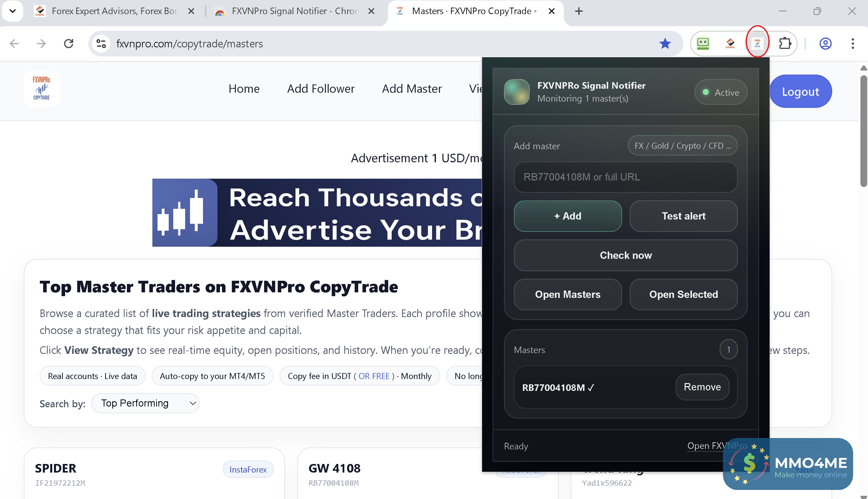The image size is (868, 499).
Task: Remove master RB77004108M from list
Action: [x=702, y=387]
